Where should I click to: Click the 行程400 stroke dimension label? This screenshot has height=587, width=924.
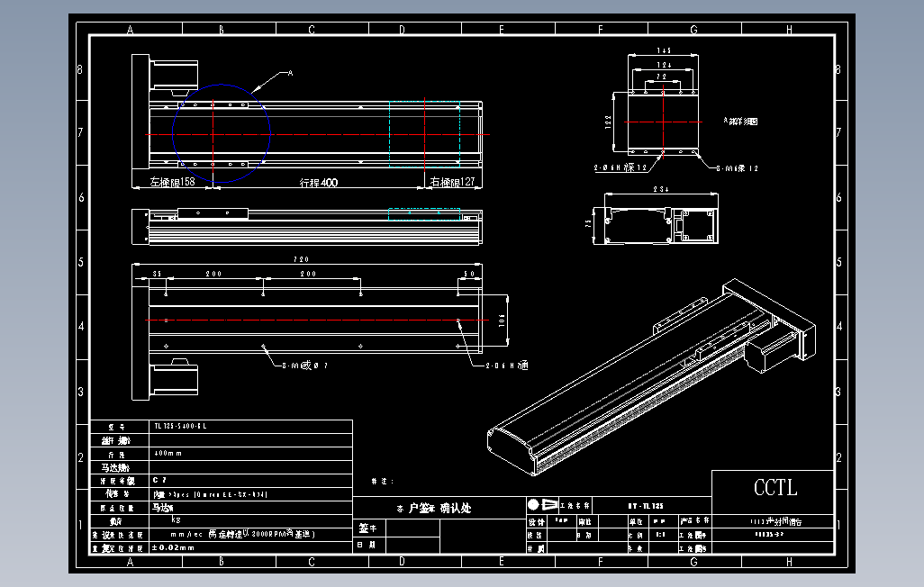(x=319, y=183)
